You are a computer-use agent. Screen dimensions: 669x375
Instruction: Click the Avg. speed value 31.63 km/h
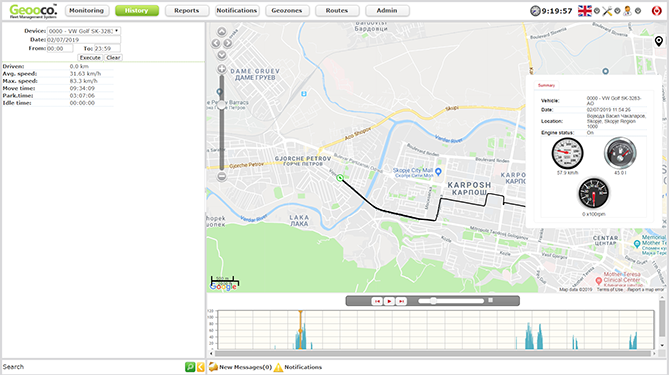(85, 74)
